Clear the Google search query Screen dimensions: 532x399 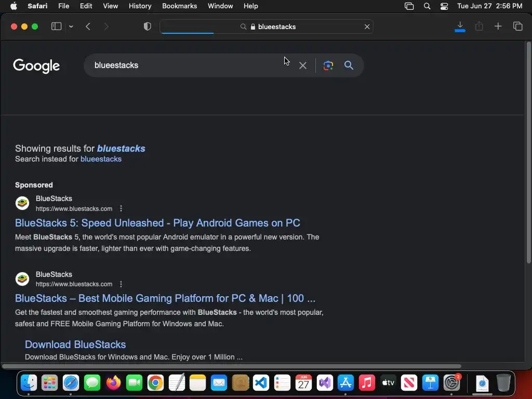pyautogui.click(x=303, y=65)
